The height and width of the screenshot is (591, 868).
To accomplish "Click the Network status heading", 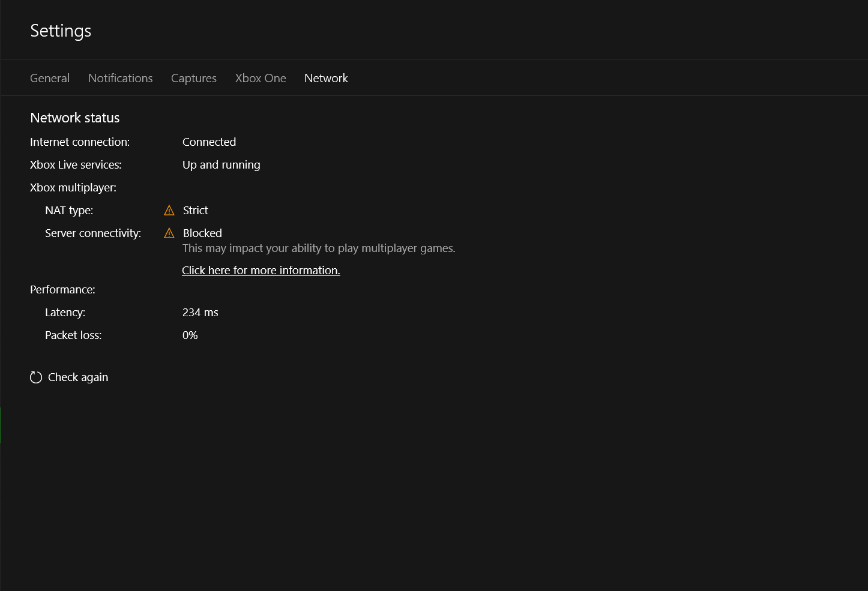I will click(75, 118).
